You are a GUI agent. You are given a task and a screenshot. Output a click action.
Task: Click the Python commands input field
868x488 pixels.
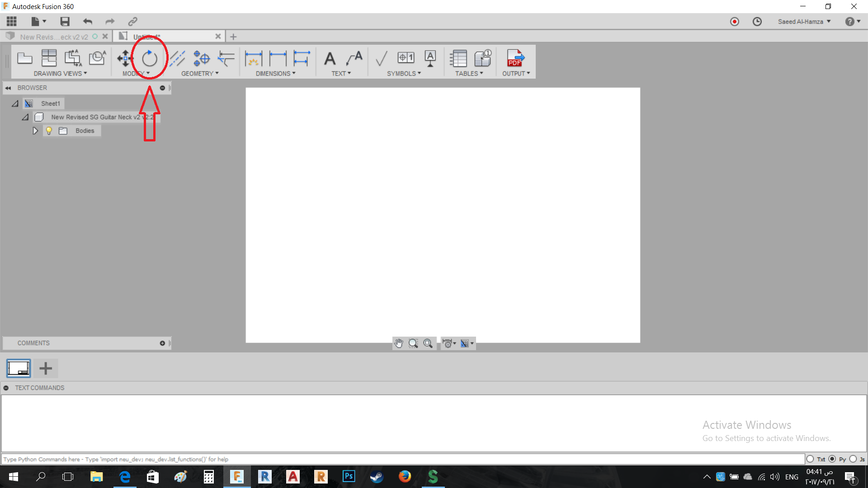(402, 459)
